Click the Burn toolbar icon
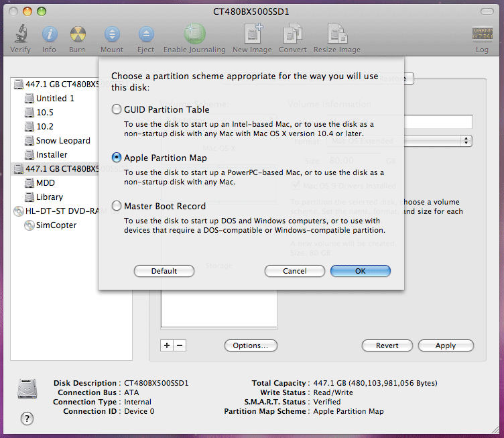The image size is (504, 438). 78,34
